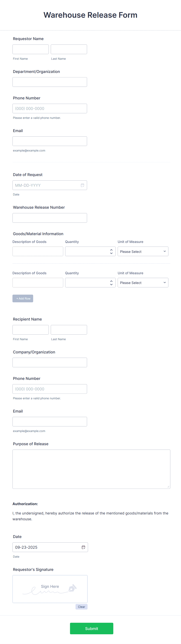Click the recipient Email input
Image resolution: width=181 pixels, height=644 pixels.
50,421
